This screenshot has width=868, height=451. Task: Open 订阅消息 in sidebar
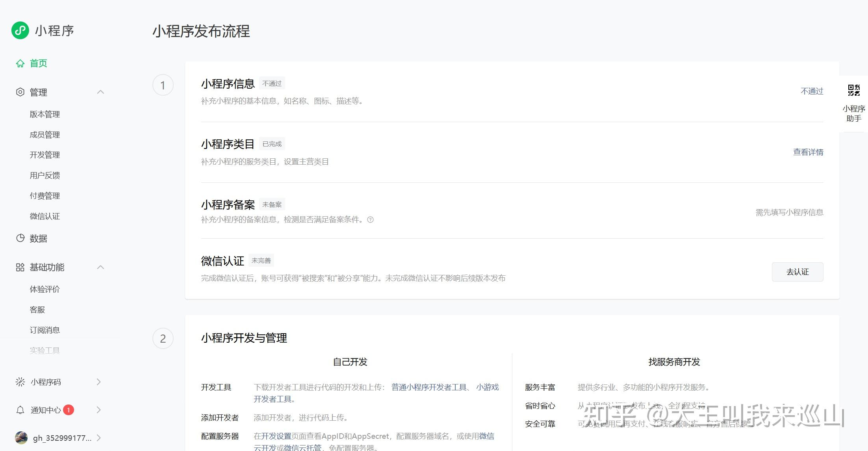click(x=45, y=330)
